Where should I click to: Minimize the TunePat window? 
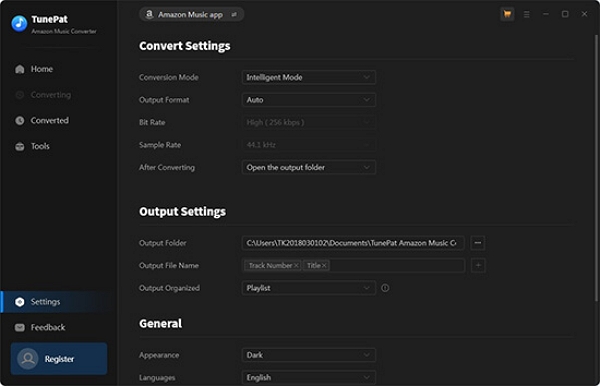tap(546, 14)
